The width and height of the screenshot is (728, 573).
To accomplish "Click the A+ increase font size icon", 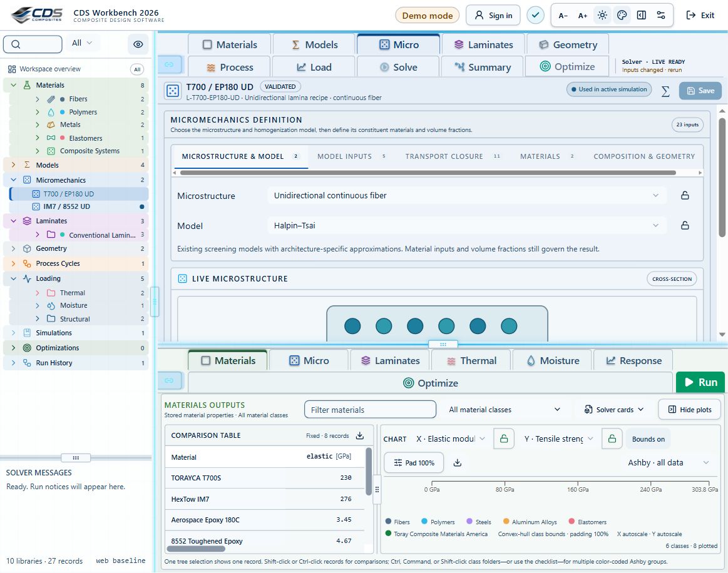I will 583,16.
